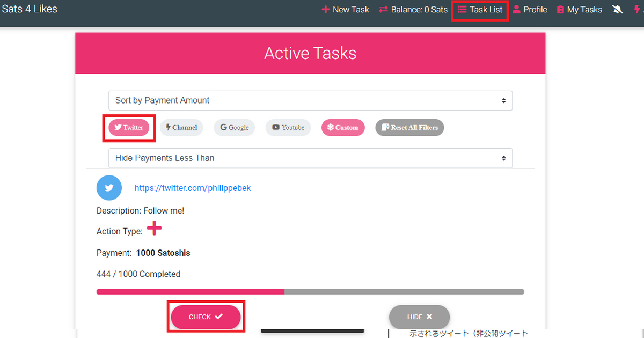Toggle the Google filter chip
644x338 pixels.
[234, 128]
